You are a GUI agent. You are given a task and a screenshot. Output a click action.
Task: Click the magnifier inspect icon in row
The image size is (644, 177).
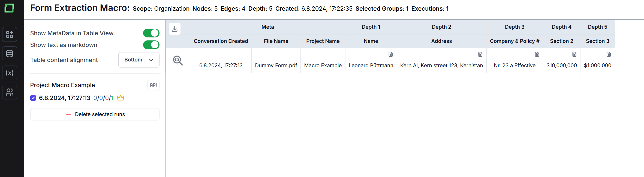tap(178, 60)
